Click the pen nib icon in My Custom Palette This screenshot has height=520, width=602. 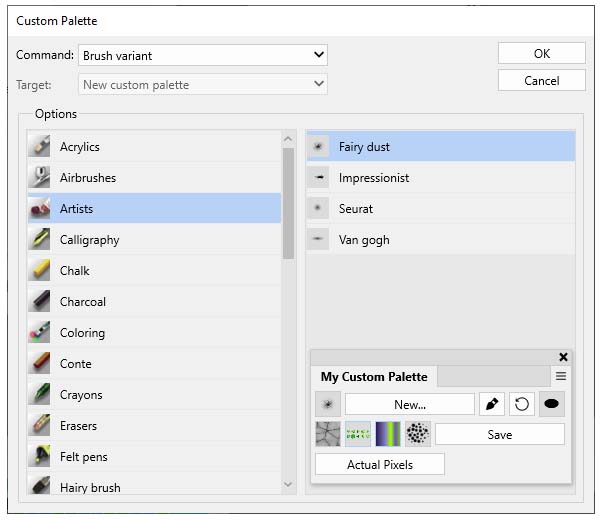click(491, 404)
